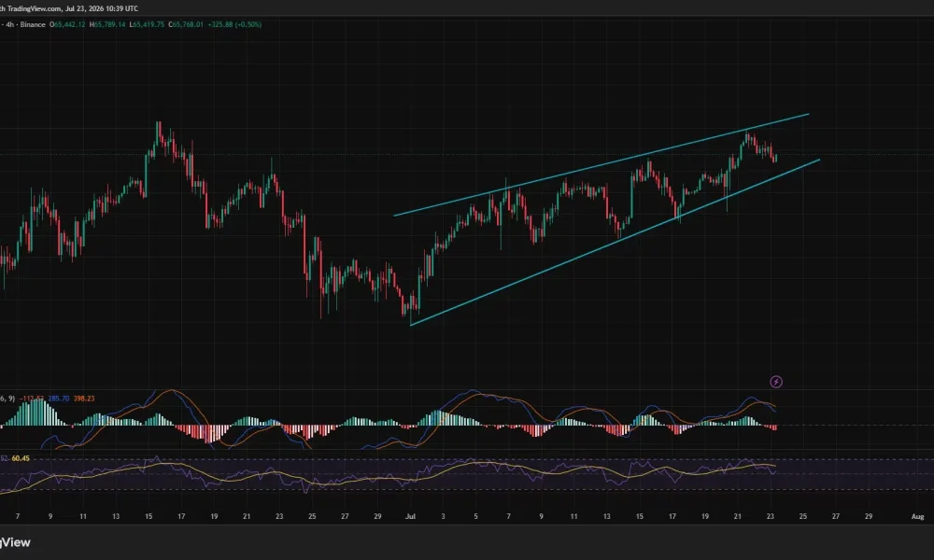Select the upper wedge trendline drawing
934x560 pixels.
tap(601, 165)
